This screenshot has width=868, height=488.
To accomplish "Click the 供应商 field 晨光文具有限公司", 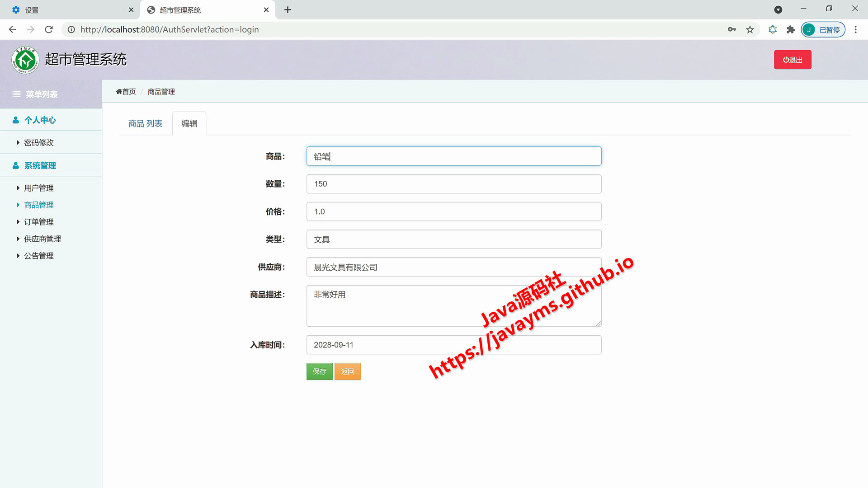I will click(x=454, y=267).
